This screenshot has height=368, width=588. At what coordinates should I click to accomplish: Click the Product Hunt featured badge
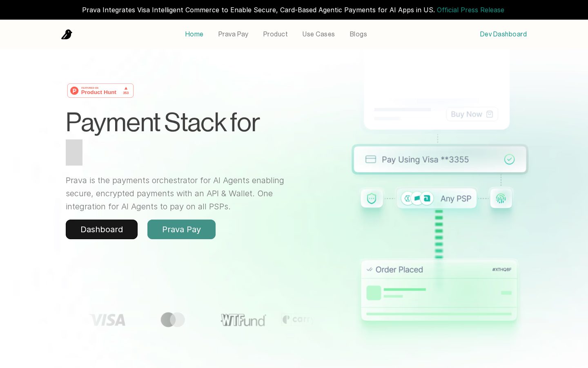point(100,91)
